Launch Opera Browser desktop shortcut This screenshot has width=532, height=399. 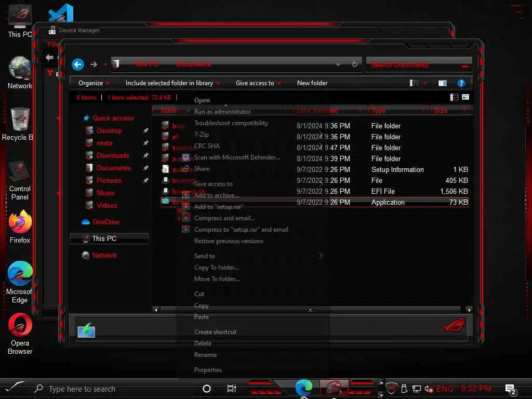[x=20, y=334]
